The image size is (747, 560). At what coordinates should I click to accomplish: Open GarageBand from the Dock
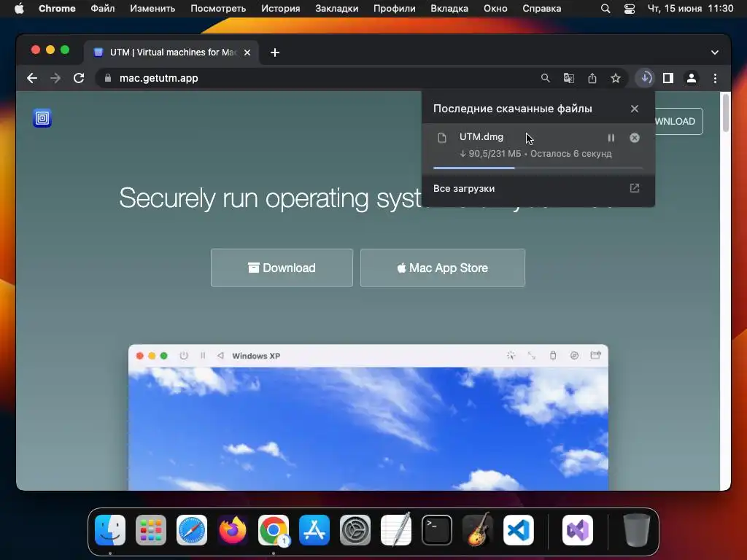[x=478, y=530]
